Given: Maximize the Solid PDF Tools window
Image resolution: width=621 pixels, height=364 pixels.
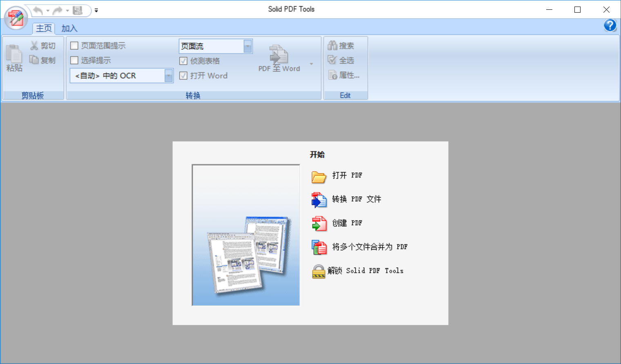Looking at the screenshot, I should click(577, 9).
